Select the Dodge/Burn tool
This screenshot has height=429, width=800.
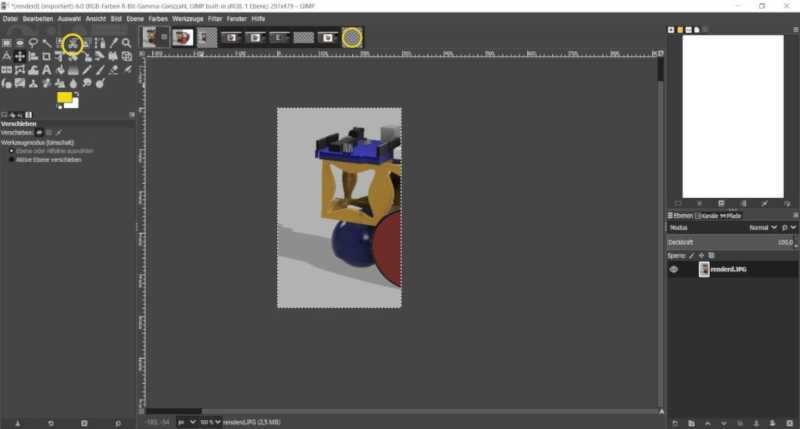[x=100, y=83]
